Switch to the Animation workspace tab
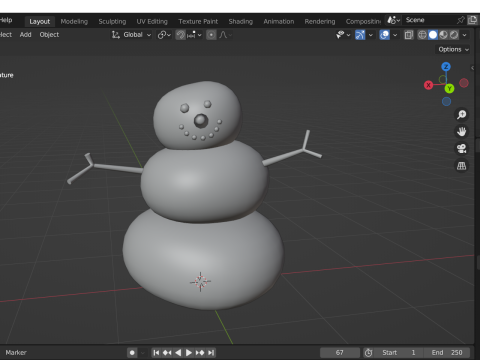 point(279,22)
